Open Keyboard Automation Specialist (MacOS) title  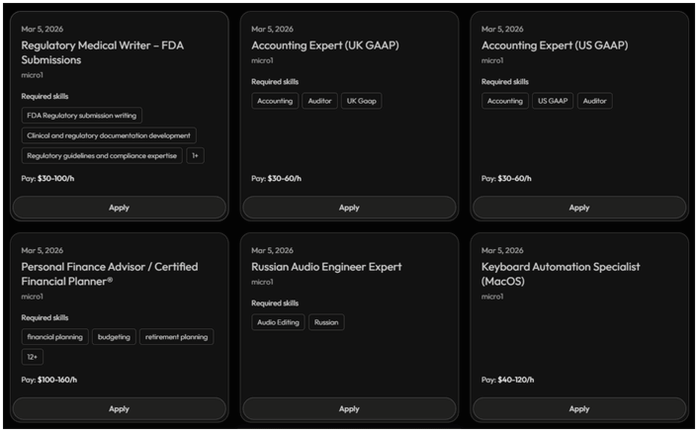tap(560, 274)
